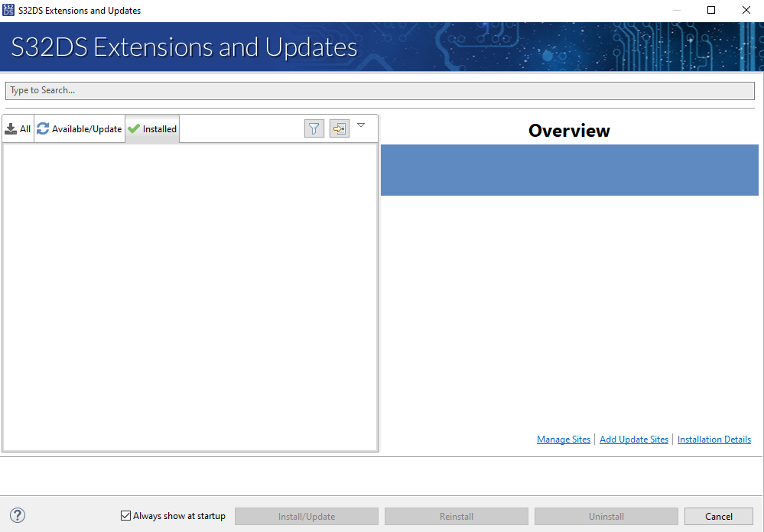
Task: Close the S32DS Extensions and Updates window
Action: (x=746, y=10)
